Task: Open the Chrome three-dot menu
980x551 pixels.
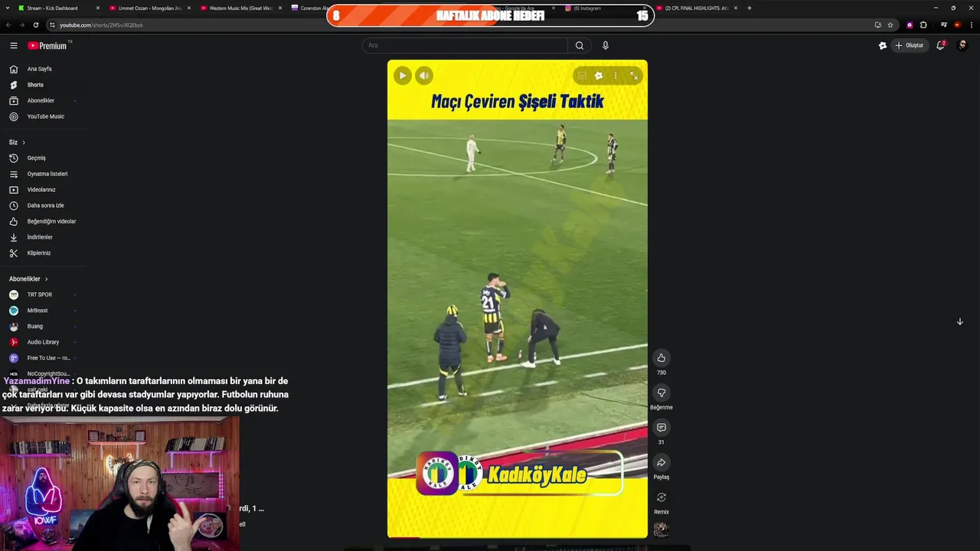Action: click(x=972, y=24)
